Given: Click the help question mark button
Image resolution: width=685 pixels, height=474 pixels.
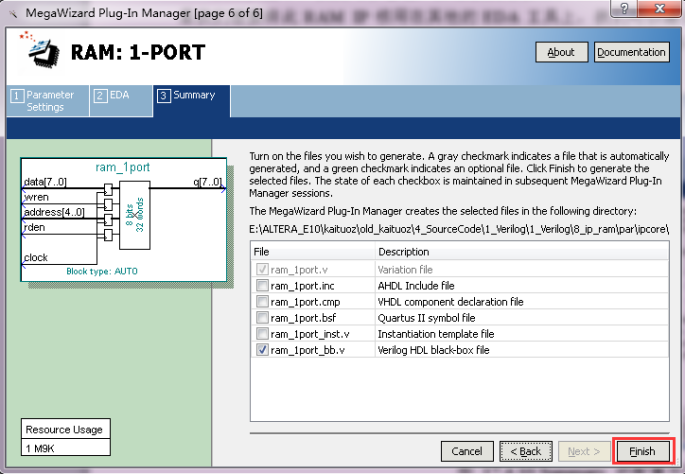Looking at the screenshot, I should 624,8.
